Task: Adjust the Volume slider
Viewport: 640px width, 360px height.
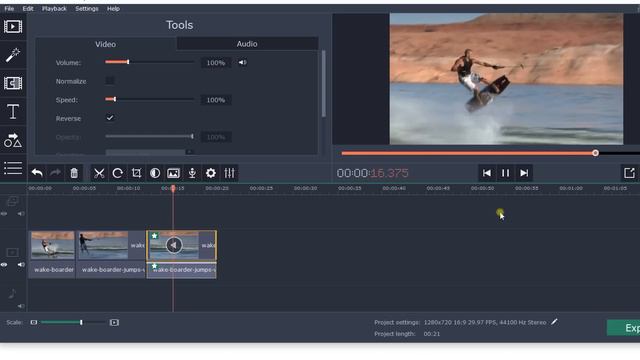Action: 150,62
